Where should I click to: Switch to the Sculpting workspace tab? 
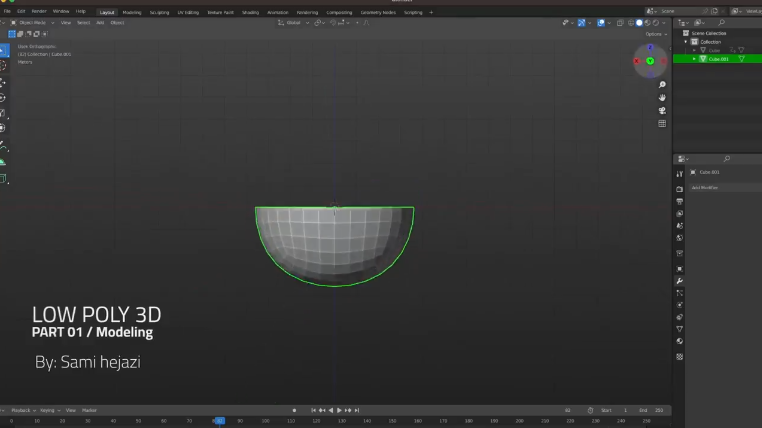[159, 13]
